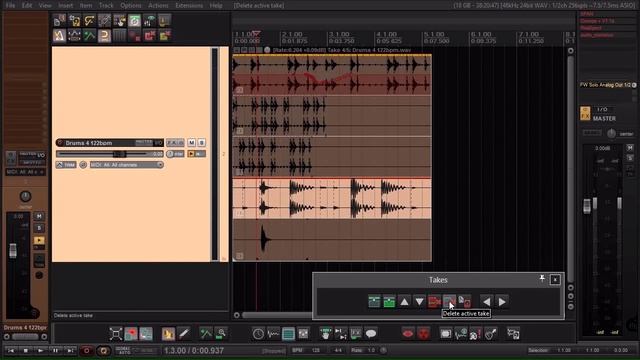Click the magnet snap icon in toolbar
640x360 pixels.
(104, 36)
